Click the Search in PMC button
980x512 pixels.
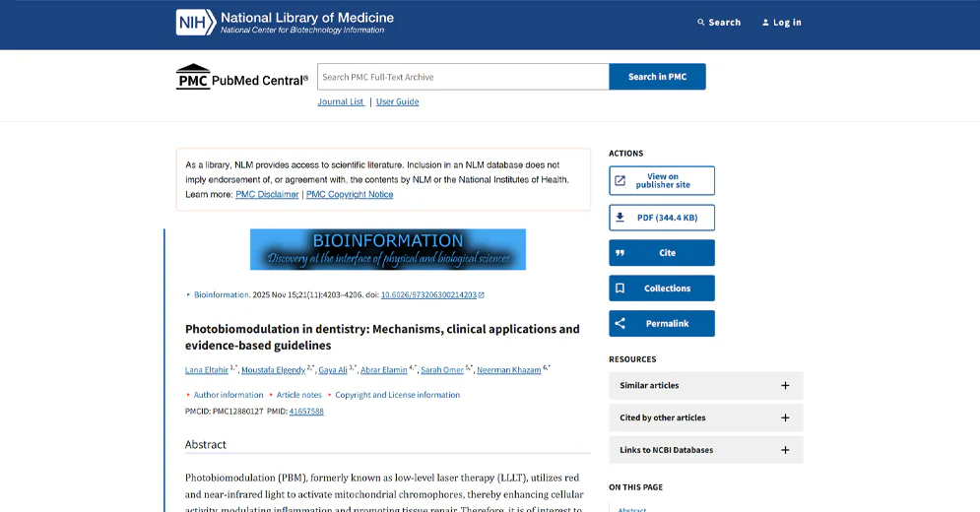tap(658, 77)
